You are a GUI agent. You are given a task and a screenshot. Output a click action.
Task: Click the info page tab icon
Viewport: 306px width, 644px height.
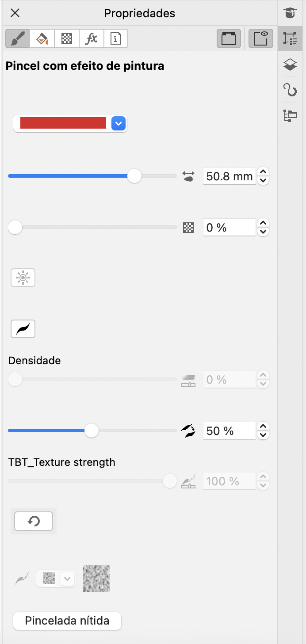coord(116,38)
